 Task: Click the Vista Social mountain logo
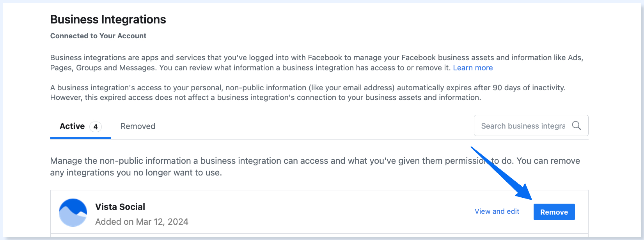tap(73, 213)
